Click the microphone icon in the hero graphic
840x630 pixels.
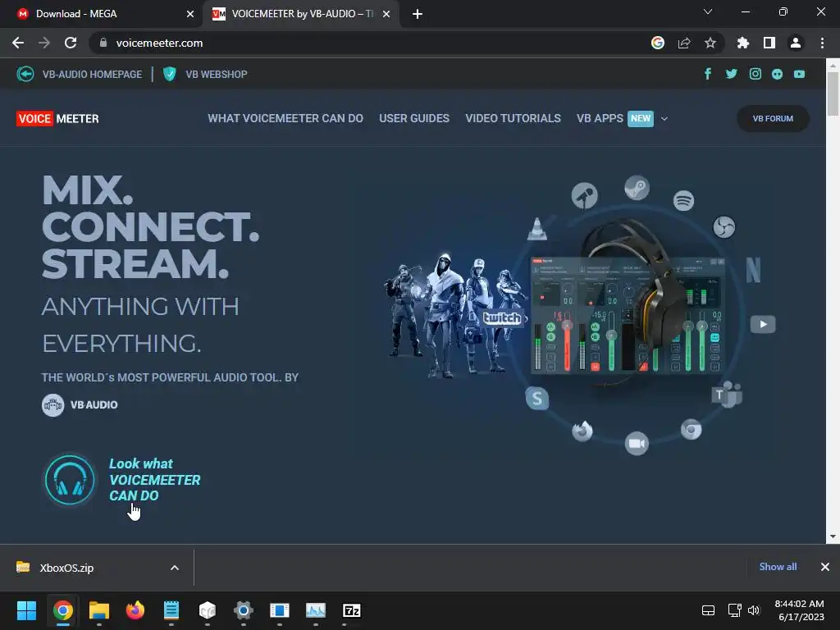point(584,195)
